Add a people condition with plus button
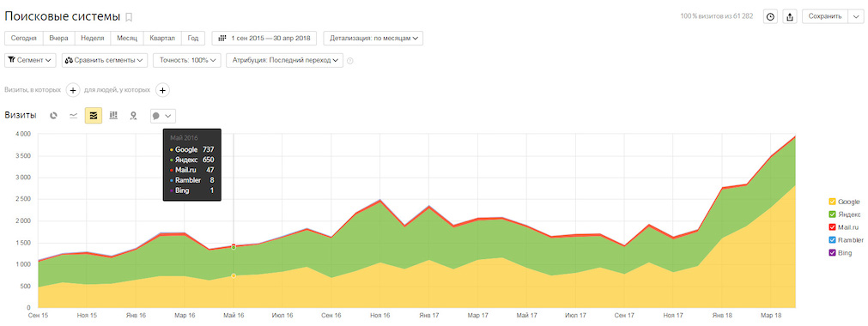 (x=162, y=90)
